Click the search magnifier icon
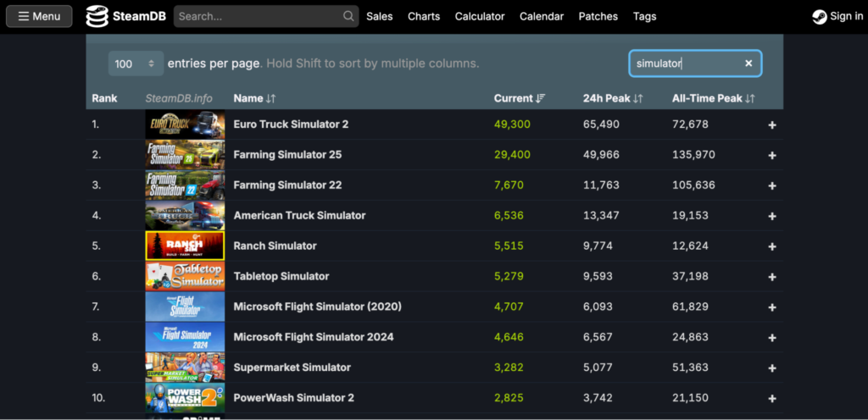Image resolution: width=868 pixels, height=420 pixels. click(348, 16)
